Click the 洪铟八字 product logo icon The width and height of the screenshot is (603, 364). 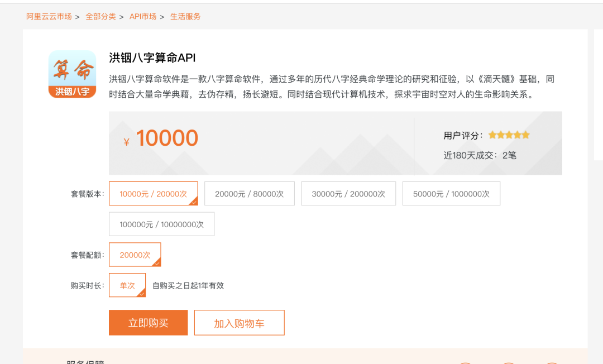point(72,74)
